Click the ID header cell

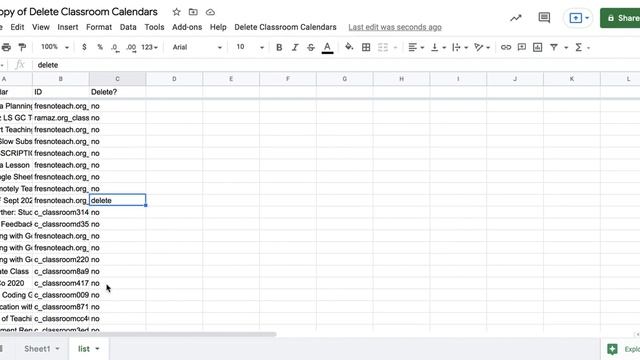61,92
